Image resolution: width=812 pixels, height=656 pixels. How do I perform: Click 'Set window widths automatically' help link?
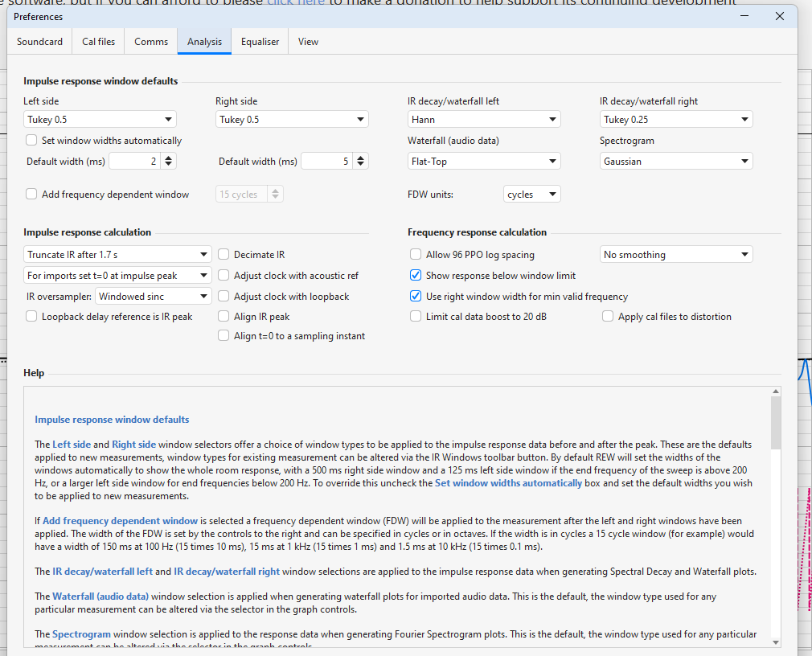coord(508,483)
